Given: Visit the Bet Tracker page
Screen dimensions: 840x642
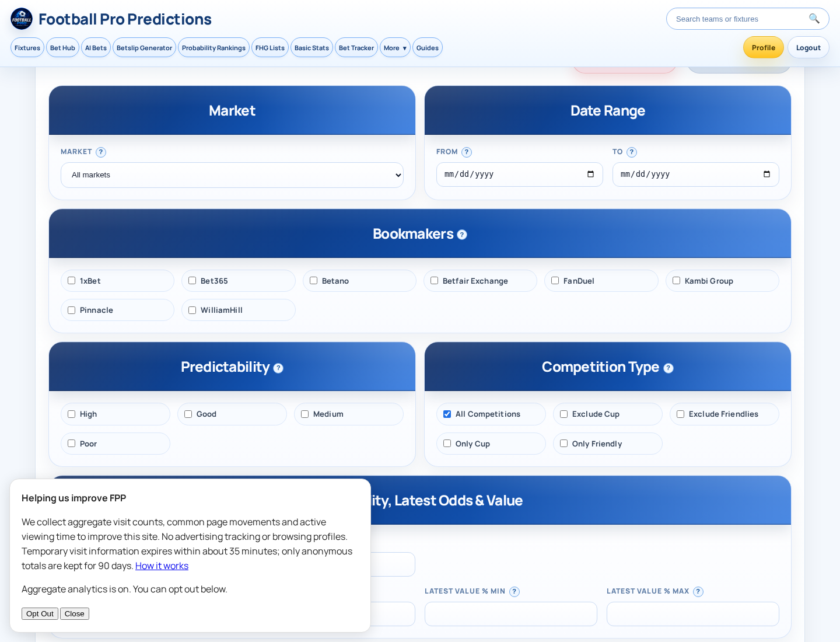Looking at the screenshot, I should (x=356, y=48).
